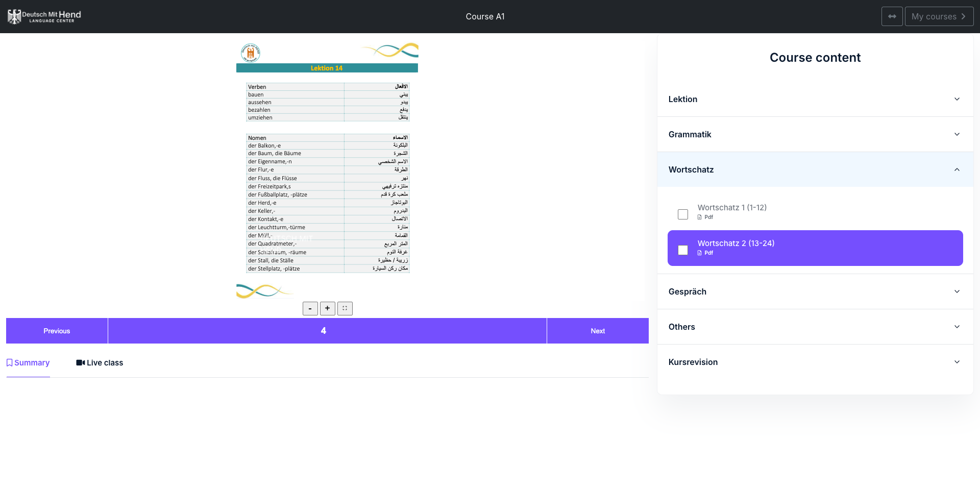Zoom out the PDF with minus button
Viewport: 980px width, 489px height.
point(310,308)
